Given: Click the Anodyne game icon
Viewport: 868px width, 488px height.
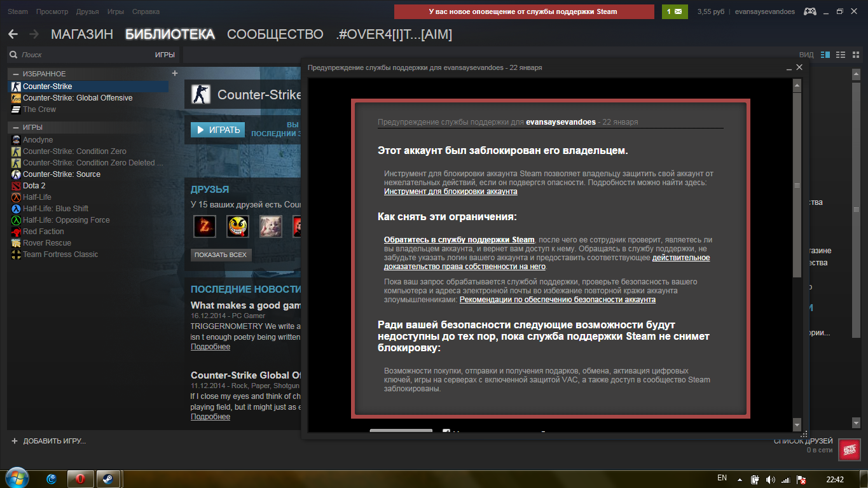Looking at the screenshot, I should (17, 140).
